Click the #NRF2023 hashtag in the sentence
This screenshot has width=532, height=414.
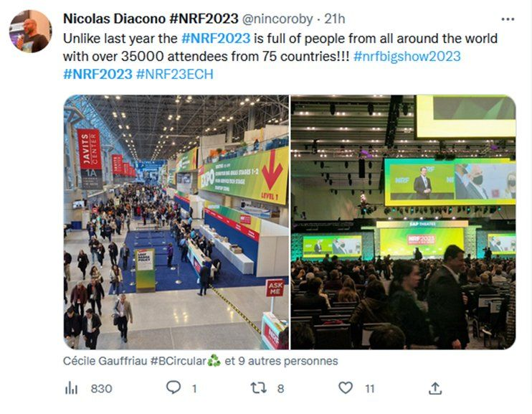point(216,38)
